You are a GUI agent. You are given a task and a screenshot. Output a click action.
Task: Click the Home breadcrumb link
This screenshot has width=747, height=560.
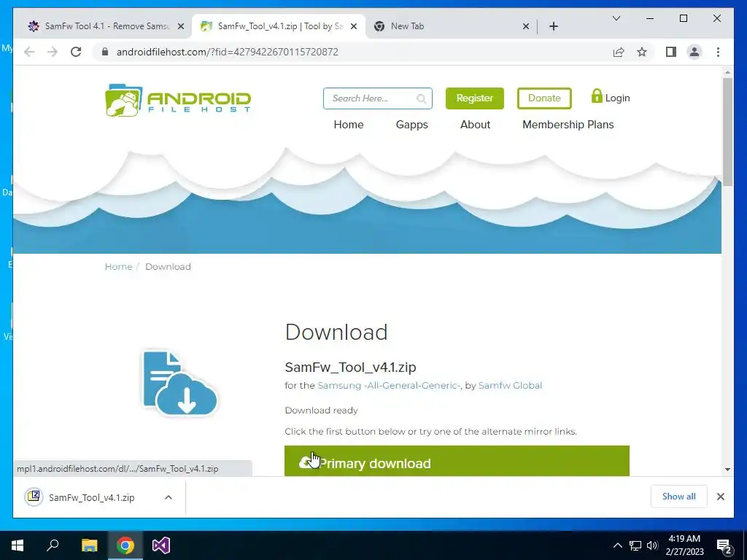[x=118, y=267]
